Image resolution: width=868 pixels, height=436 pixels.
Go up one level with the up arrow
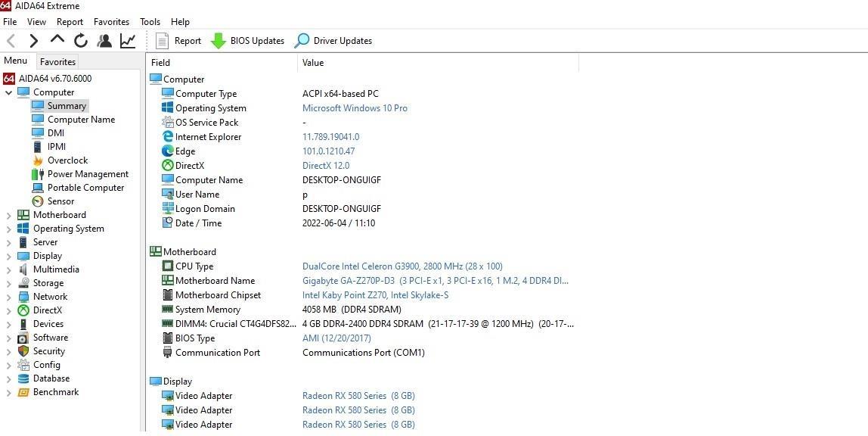(x=57, y=39)
